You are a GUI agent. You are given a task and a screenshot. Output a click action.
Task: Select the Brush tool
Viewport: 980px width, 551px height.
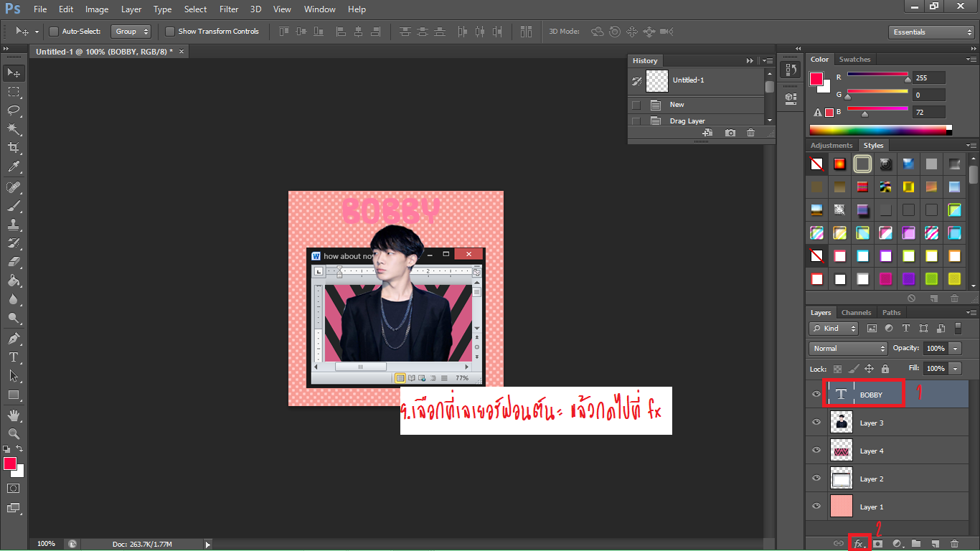[14, 206]
